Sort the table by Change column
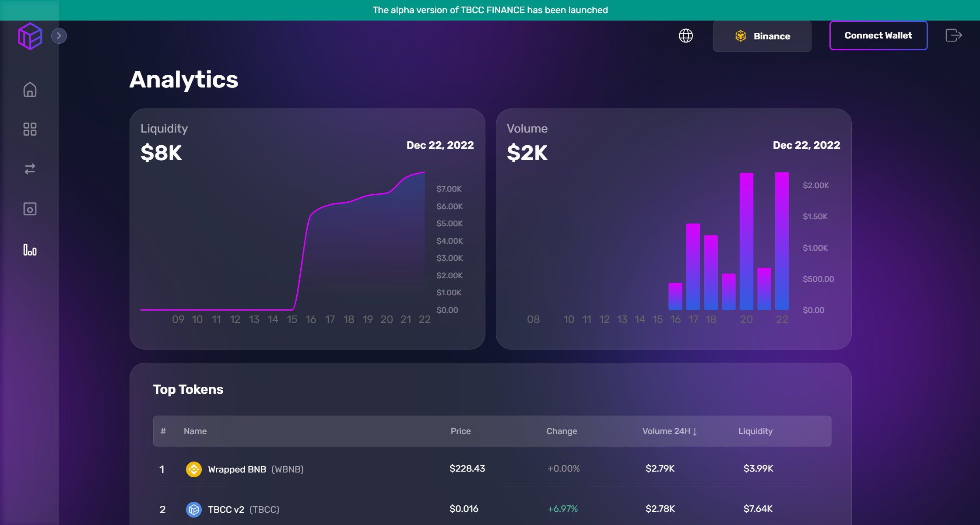The image size is (980, 525). pos(562,431)
